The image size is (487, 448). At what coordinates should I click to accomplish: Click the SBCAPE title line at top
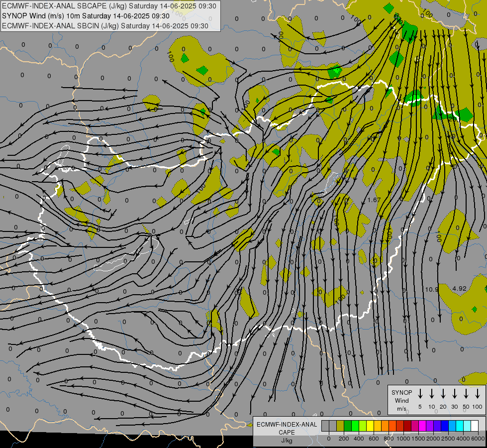[x=109, y=6]
